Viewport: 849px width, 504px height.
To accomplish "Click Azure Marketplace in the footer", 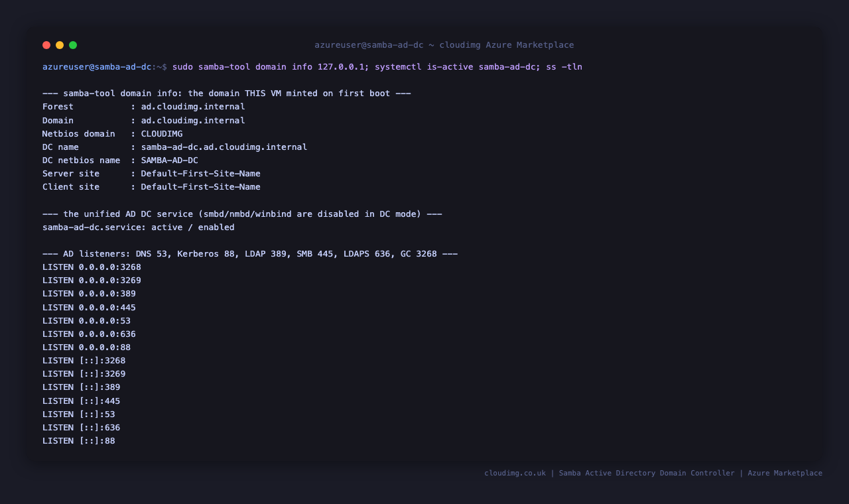I will (x=785, y=473).
